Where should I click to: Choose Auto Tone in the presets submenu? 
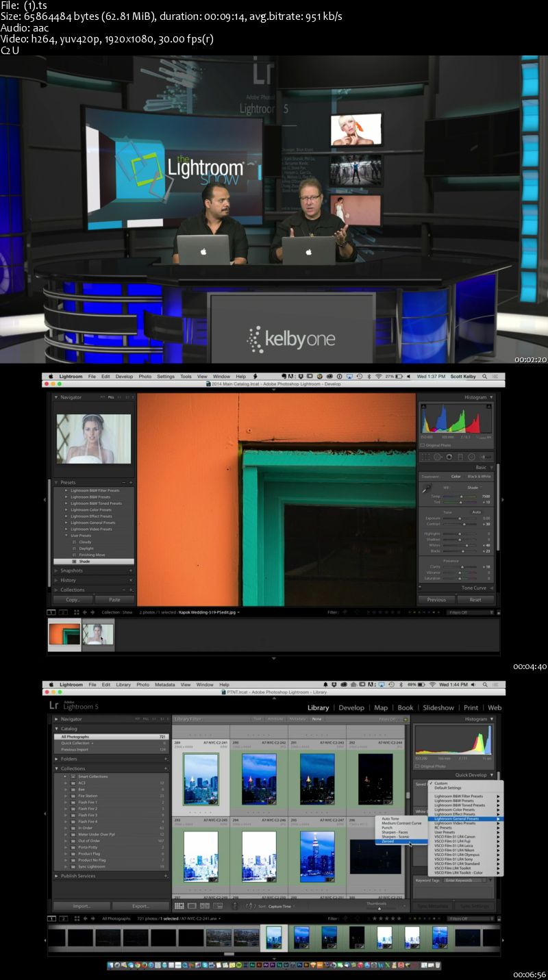(390, 818)
